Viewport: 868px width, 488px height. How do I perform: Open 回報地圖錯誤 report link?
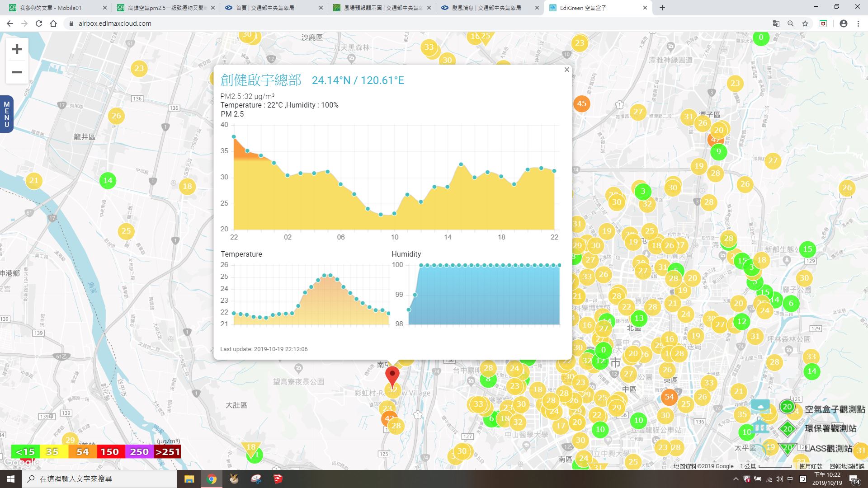point(847,466)
